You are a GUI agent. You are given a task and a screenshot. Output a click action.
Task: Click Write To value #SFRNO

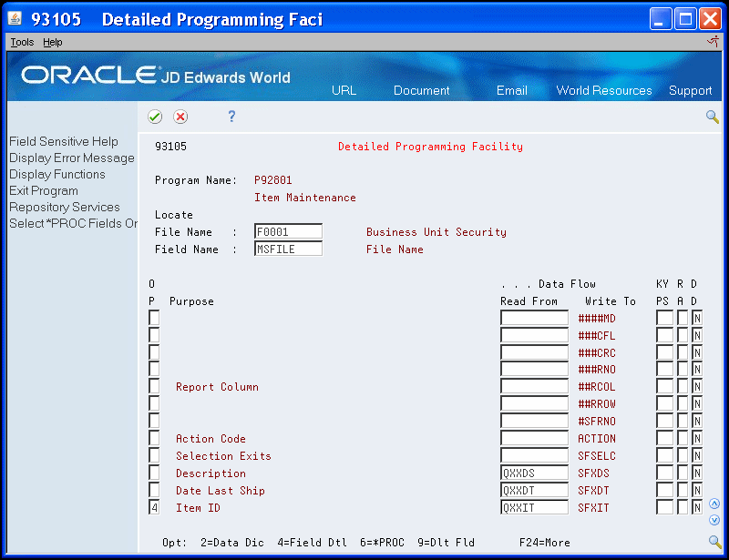pyautogui.click(x=597, y=422)
